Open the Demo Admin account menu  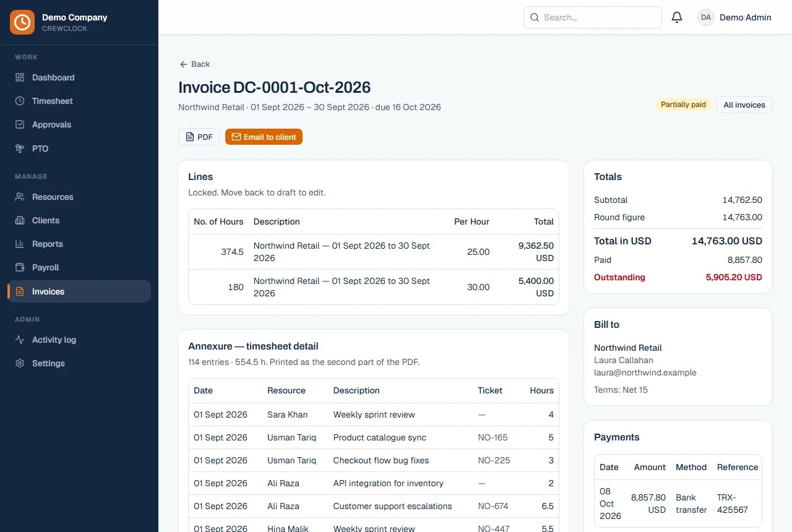(735, 17)
